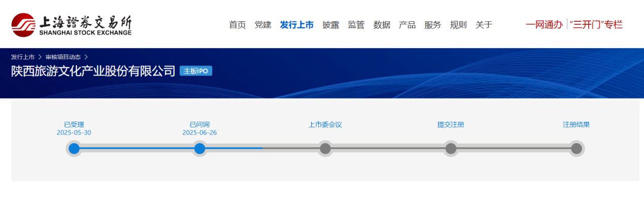Viewport: 644px width, 203px height.
Task: Click the company name 陕西旅游文化产业股份有限公司
Action: pyautogui.click(x=93, y=71)
